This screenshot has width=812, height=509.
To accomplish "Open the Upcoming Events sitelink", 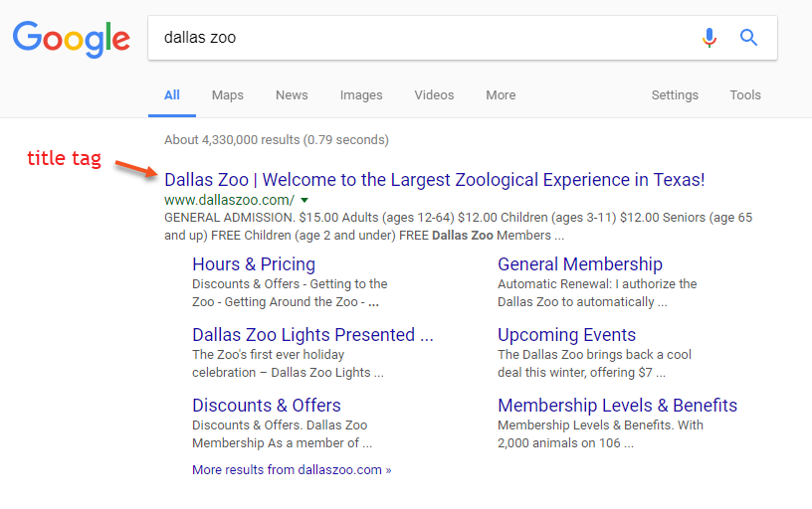I will pos(566,335).
